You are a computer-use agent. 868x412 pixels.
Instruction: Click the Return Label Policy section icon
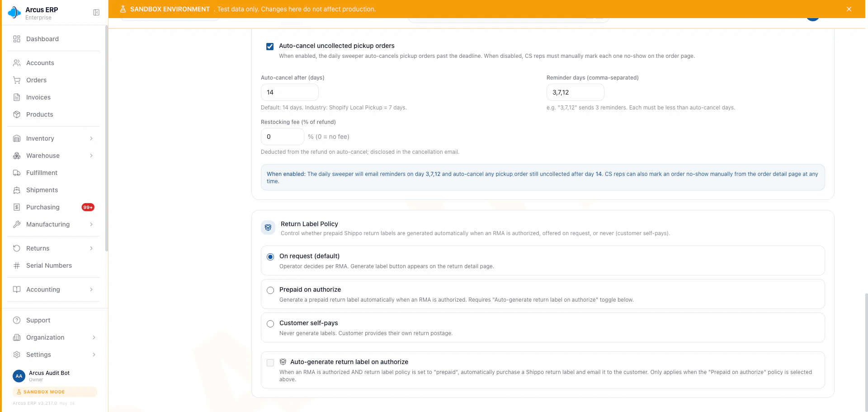268,227
